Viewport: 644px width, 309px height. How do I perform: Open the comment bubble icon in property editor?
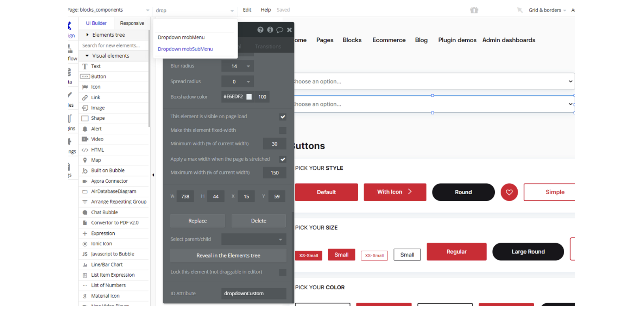pos(280,30)
